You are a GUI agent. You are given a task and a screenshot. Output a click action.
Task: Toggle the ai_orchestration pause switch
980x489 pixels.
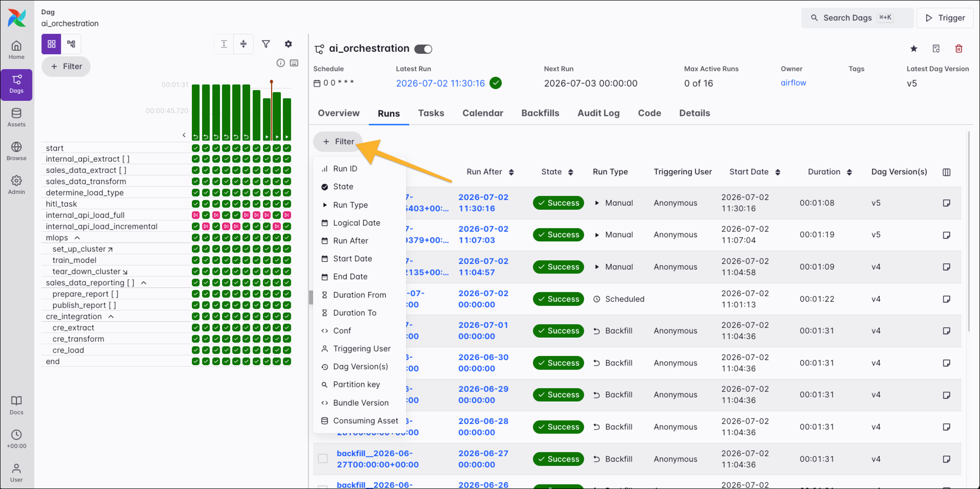tap(423, 49)
